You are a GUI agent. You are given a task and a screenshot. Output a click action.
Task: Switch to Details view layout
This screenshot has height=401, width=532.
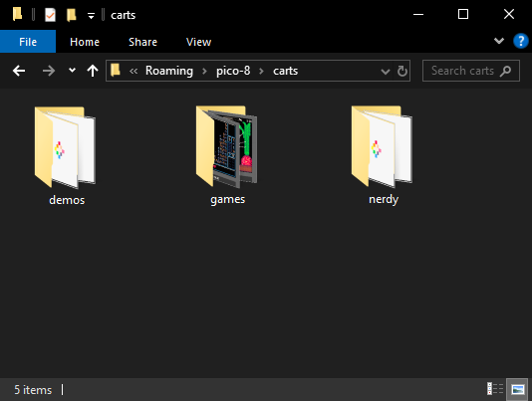(495, 389)
